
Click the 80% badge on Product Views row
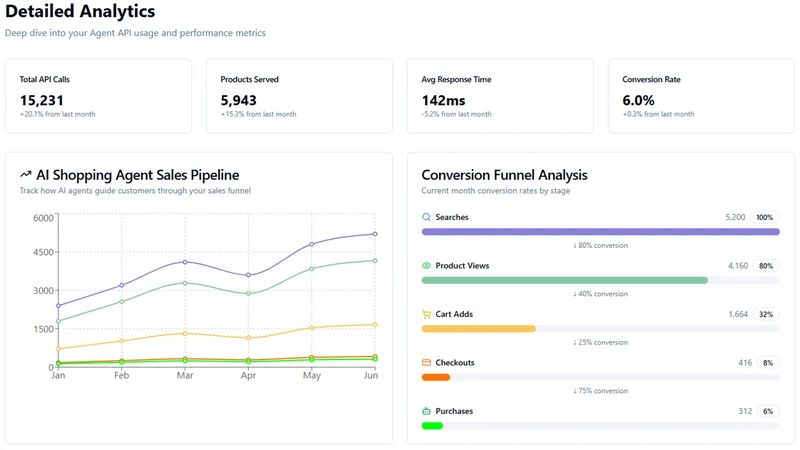click(766, 266)
